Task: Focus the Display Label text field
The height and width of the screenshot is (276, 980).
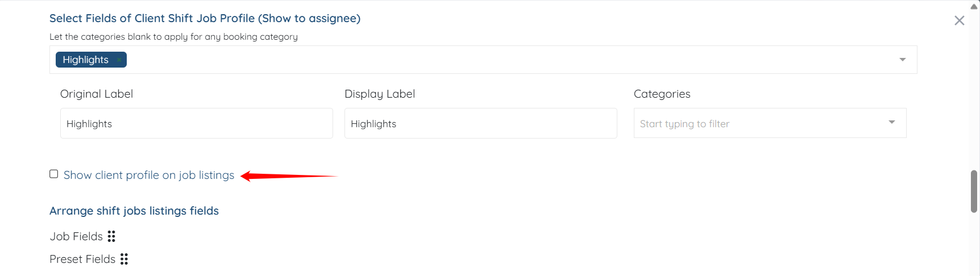Action: tap(480, 124)
